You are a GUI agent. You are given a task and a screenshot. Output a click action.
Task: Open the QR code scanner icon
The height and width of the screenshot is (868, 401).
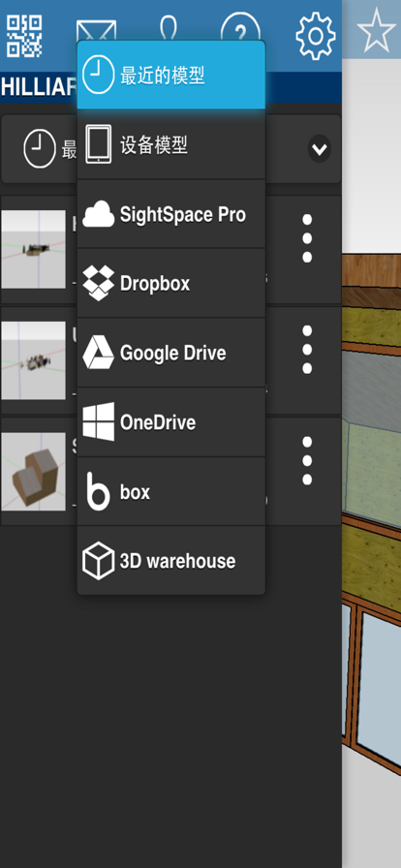pyautogui.click(x=24, y=37)
